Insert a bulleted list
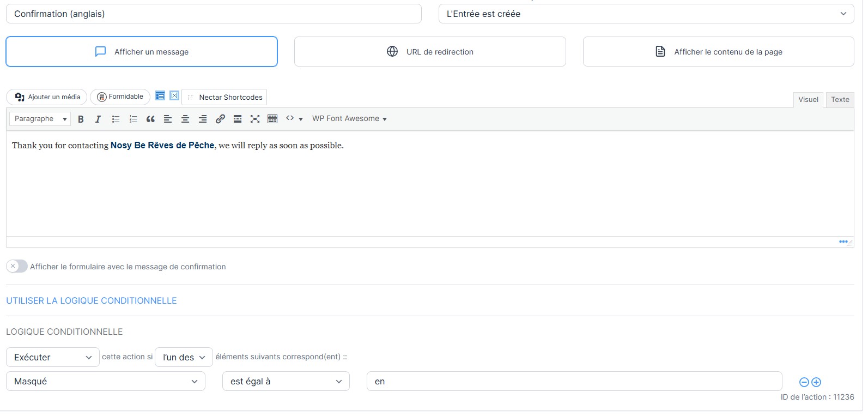The width and height of the screenshot is (868, 416). (x=116, y=119)
